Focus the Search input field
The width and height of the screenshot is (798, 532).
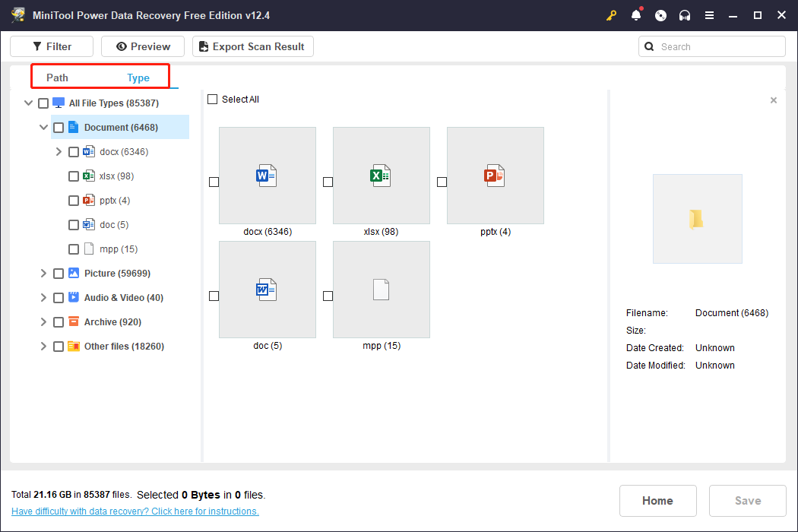pos(712,46)
